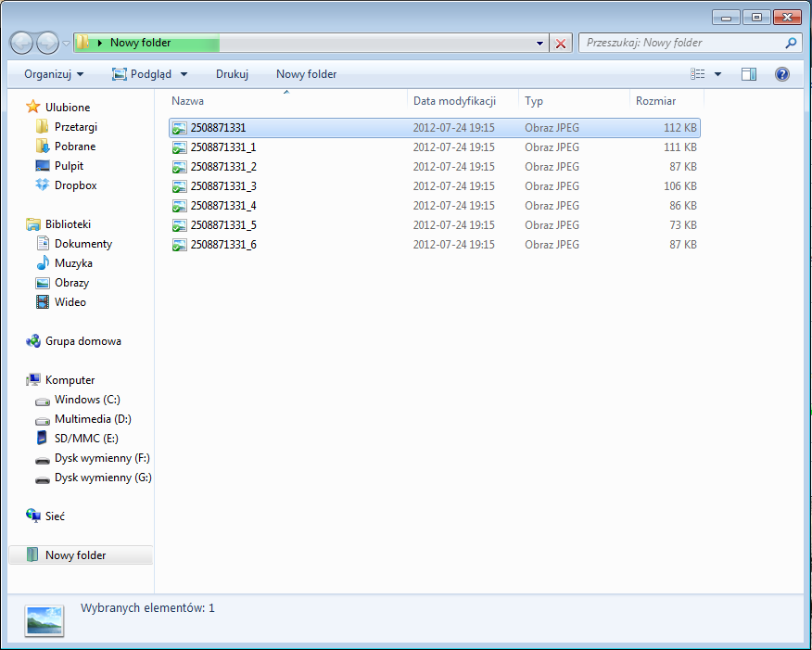Screen dimensions: 812x650
Task: Toggle the preview pane icon
Action: click(x=749, y=74)
